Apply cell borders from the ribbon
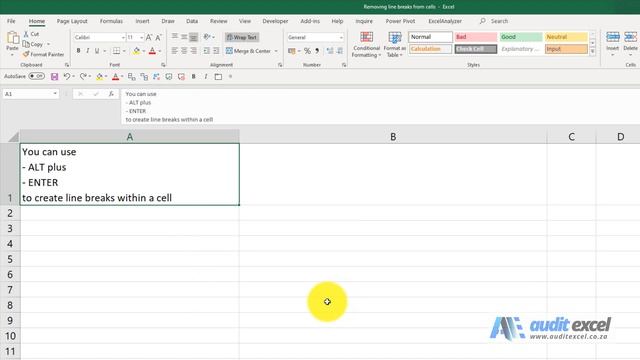640x360 pixels. (116, 51)
